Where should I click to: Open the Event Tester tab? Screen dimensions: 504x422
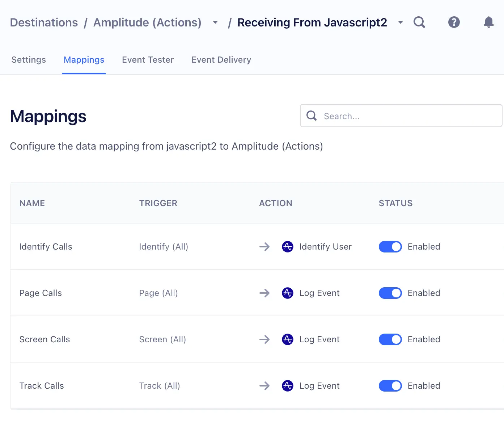tap(148, 60)
